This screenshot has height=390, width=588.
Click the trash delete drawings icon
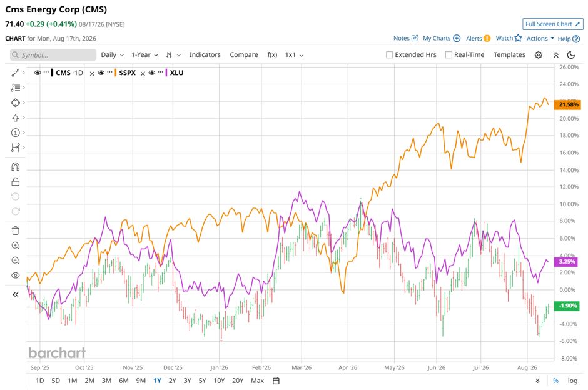point(16,231)
